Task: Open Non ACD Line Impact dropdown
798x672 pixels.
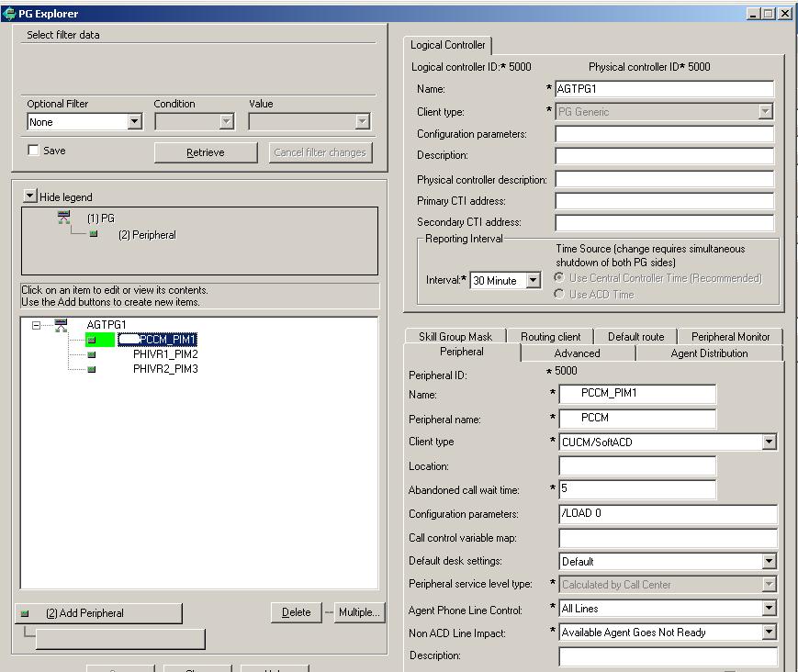Action: [769, 632]
